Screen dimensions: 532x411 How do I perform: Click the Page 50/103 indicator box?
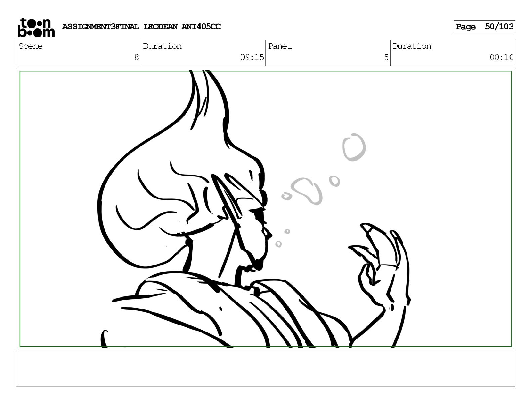coord(484,27)
